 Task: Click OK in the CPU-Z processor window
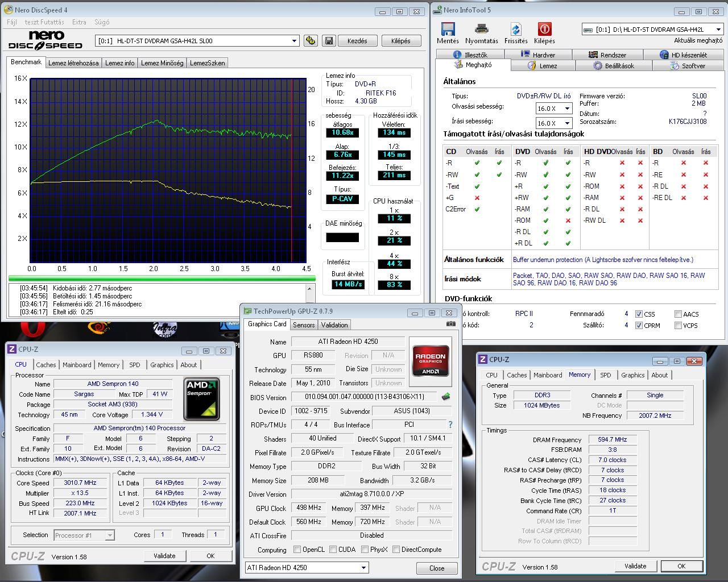tap(210, 556)
